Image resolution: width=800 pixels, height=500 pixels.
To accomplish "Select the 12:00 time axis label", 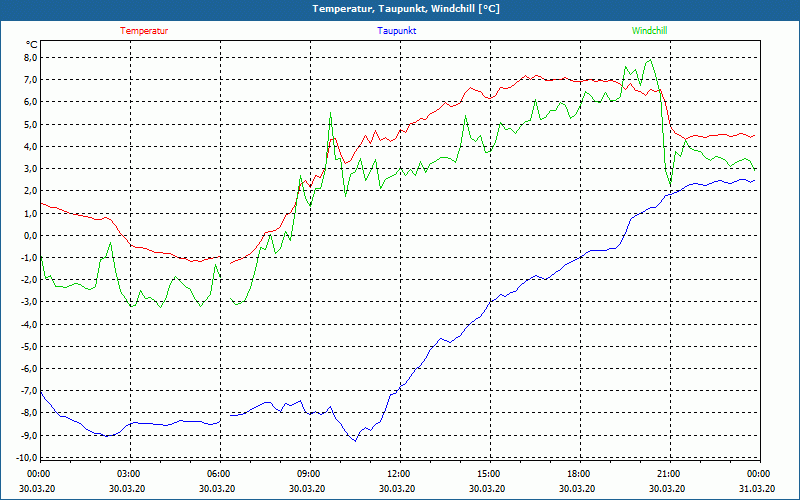I will pyautogui.click(x=398, y=474).
